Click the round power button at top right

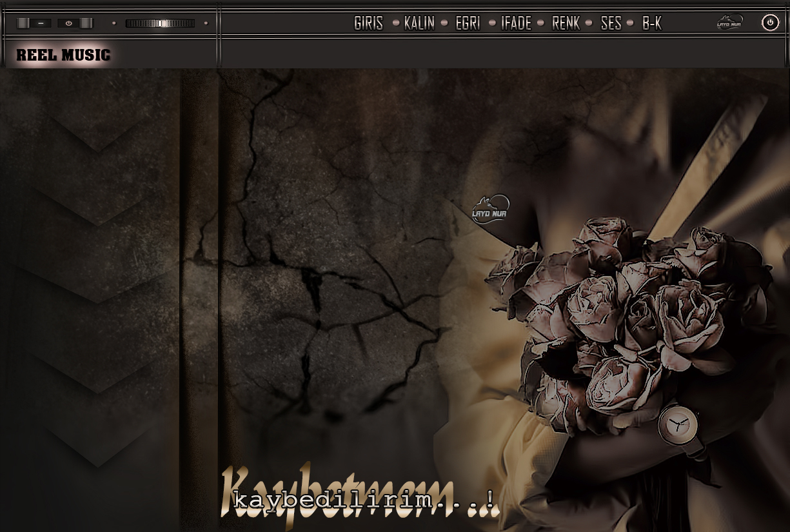coord(770,23)
